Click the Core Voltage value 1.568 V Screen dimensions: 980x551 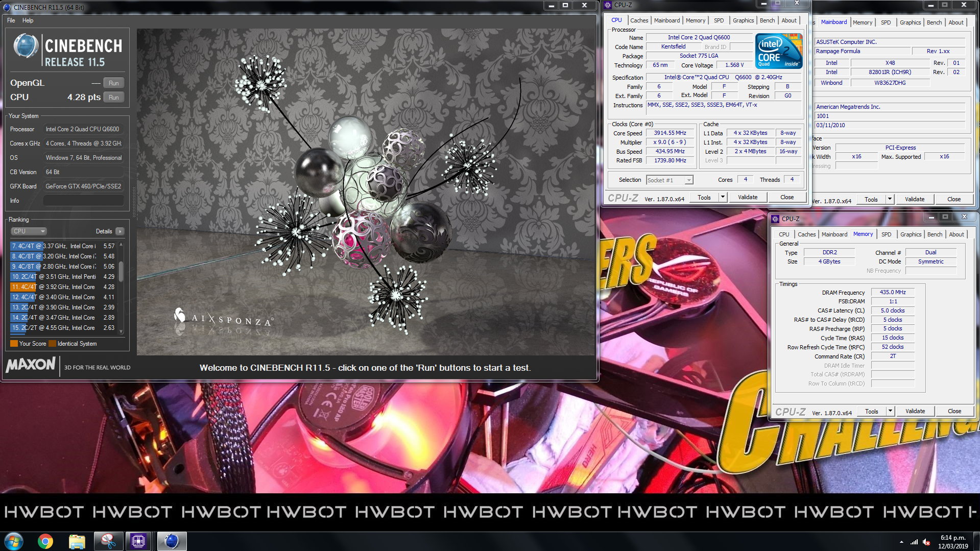(x=734, y=65)
